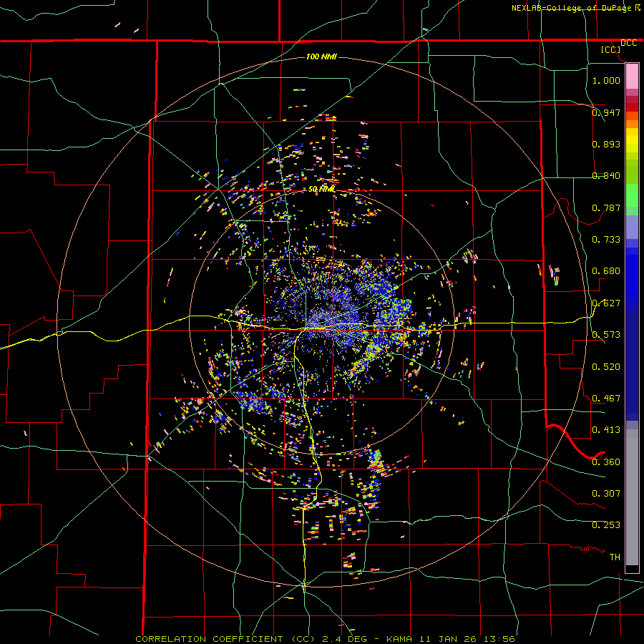Image resolution: width=644 pixels, height=644 pixels.
Task: Click the 0.573 legend value
Action: [x=606, y=335]
